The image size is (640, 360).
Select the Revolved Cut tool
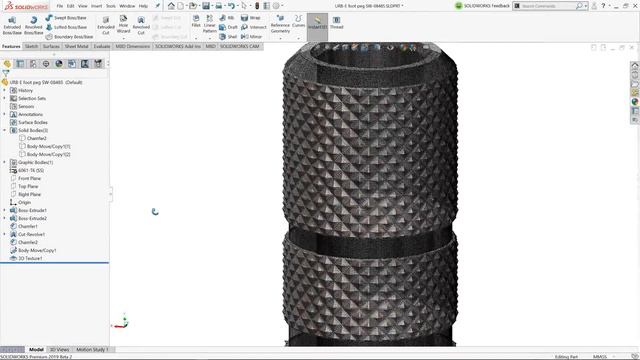click(x=141, y=25)
